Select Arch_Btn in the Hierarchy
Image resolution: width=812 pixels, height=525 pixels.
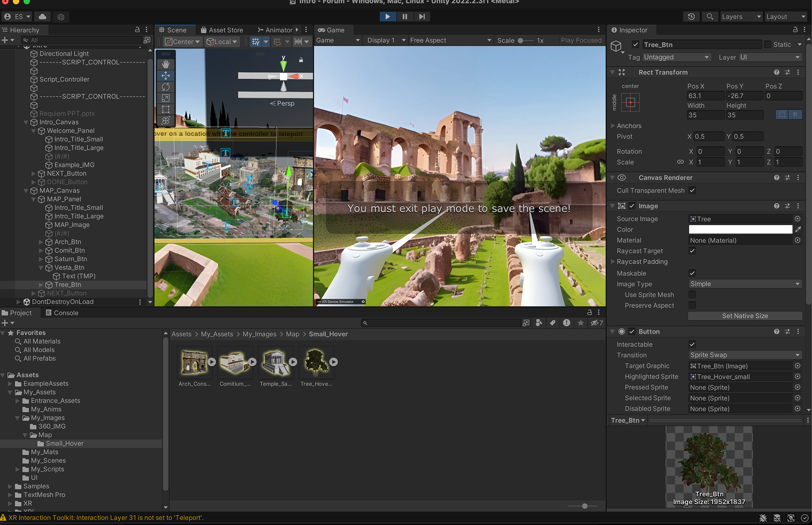coord(68,242)
